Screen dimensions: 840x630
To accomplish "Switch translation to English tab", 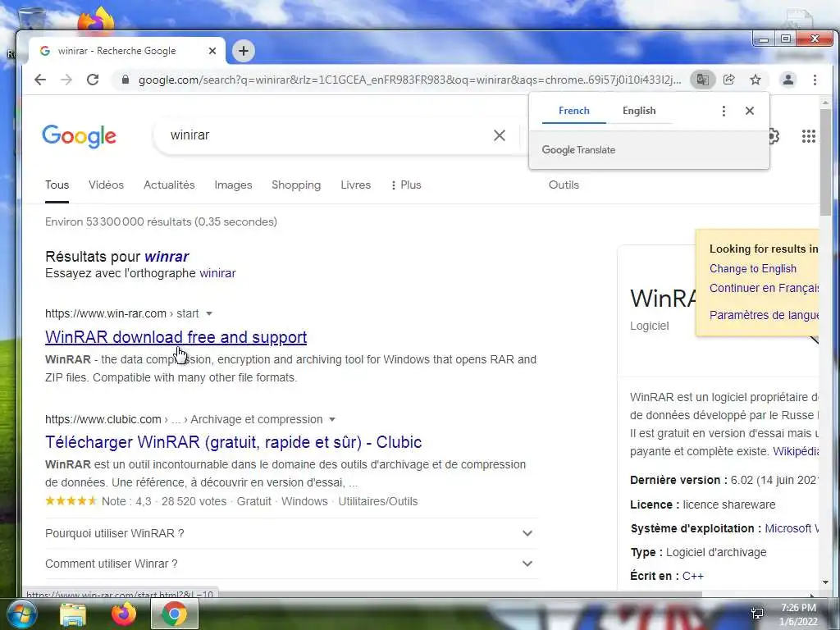I will click(638, 111).
